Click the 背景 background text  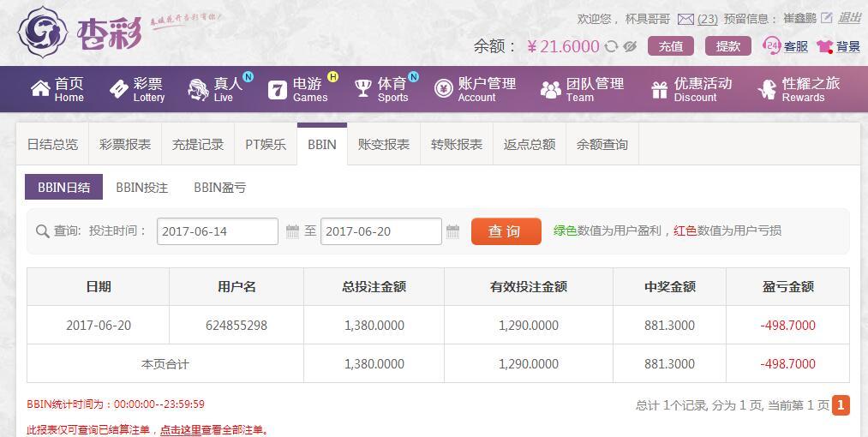(x=848, y=46)
